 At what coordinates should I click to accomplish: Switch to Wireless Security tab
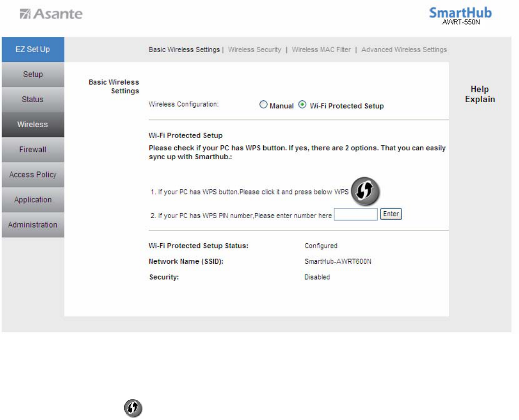[x=254, y=50]
